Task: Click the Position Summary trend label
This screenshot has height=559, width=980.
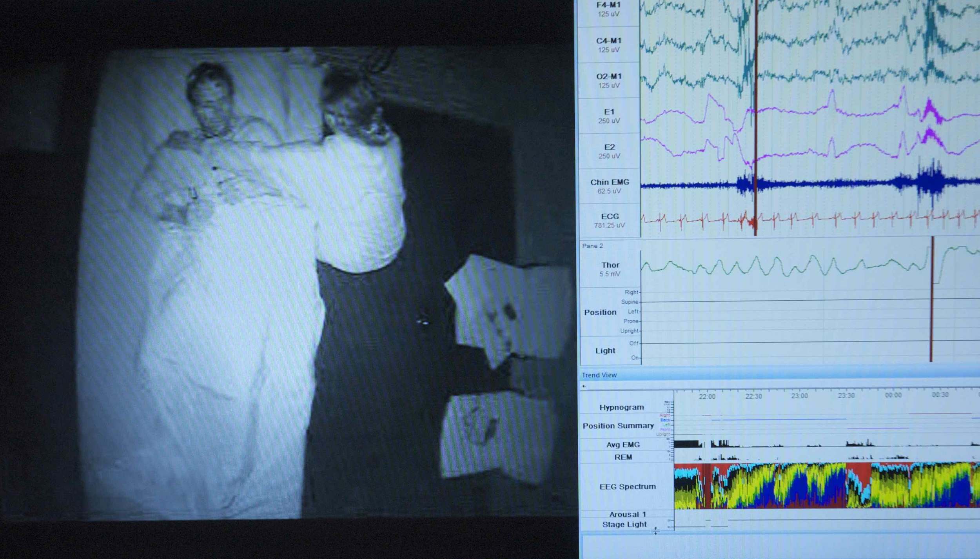Action: [x=618, y=426]
